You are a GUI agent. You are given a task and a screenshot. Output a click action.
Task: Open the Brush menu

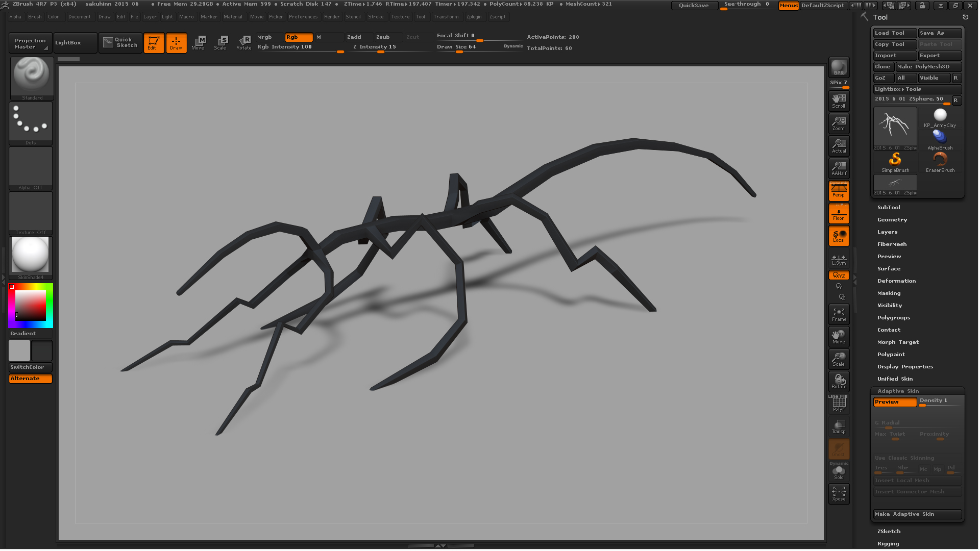[x=35, y=17]
